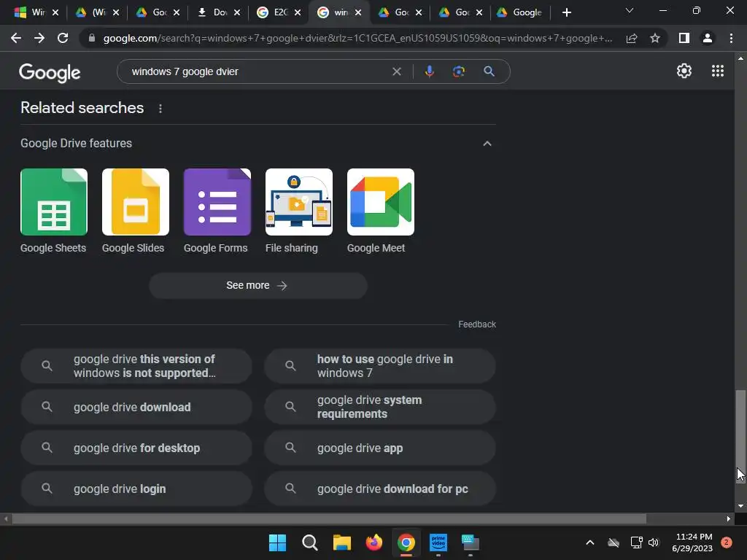Screen dimensions: 747x560
Task: Clear the search box text
Action: [396, 71]
